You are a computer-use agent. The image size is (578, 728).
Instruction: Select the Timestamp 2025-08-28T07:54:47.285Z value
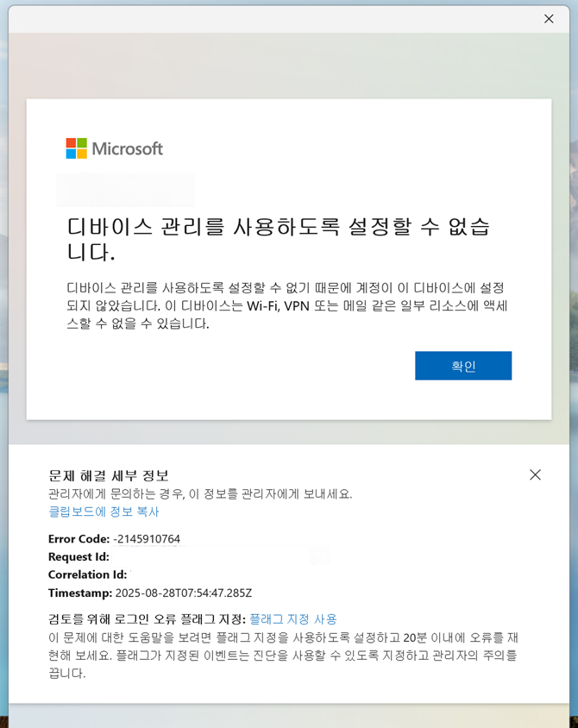[184, 593]
